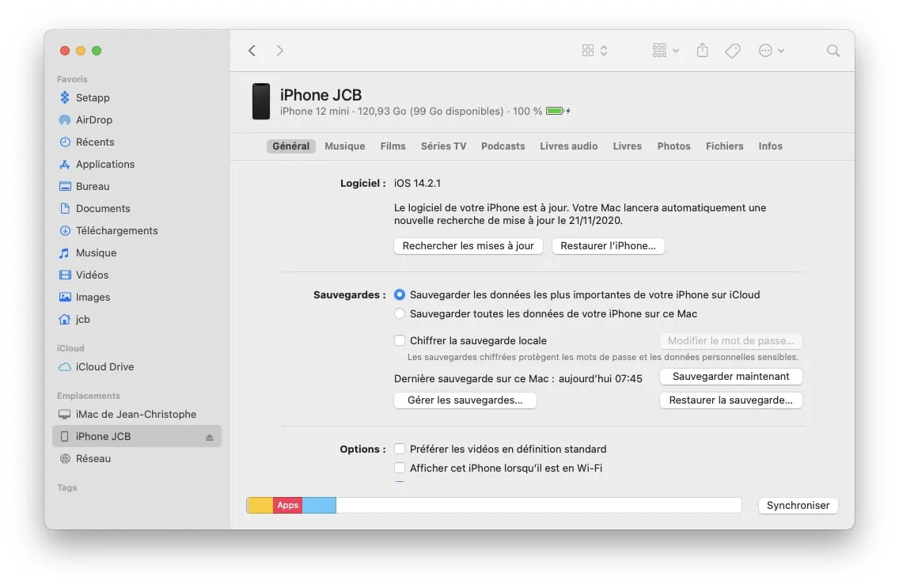
Task: Switch to the Fichiers tab
Action: click(x=725, y=146)
